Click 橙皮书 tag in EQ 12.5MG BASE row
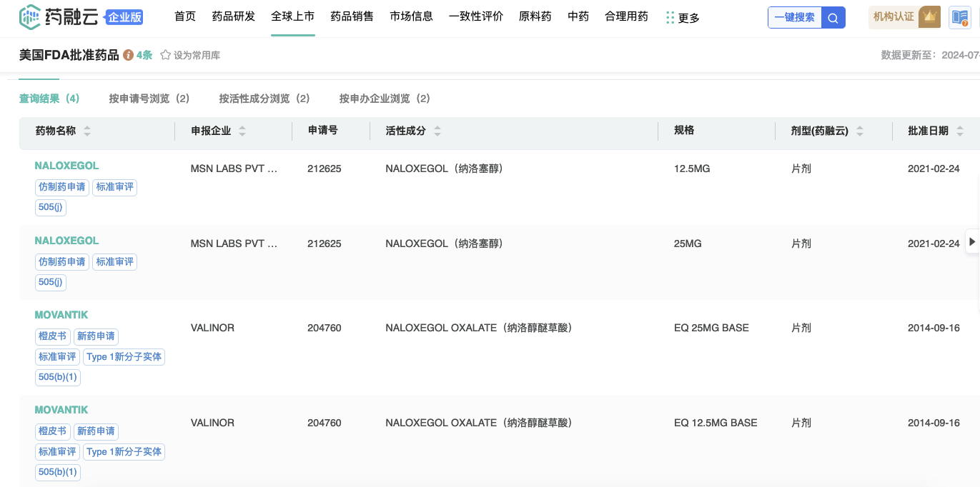The width and height of the screenshot is (980, 487). (52, 431)
